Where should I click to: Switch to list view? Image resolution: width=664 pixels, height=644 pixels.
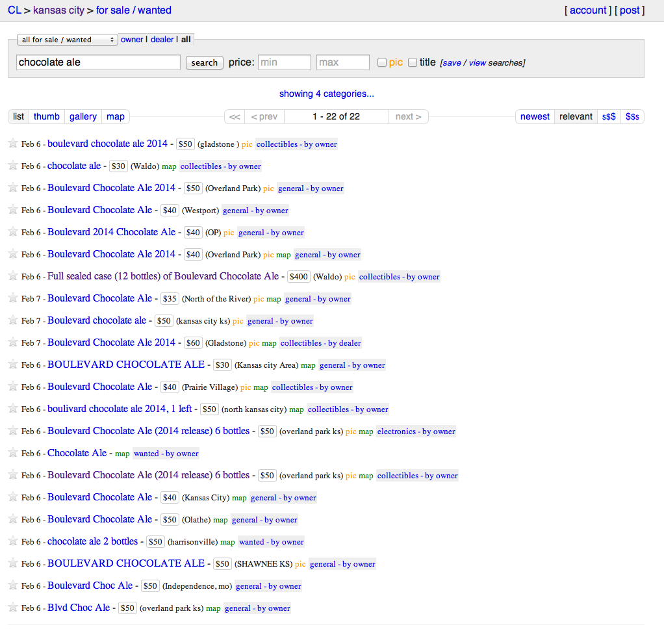18,116
